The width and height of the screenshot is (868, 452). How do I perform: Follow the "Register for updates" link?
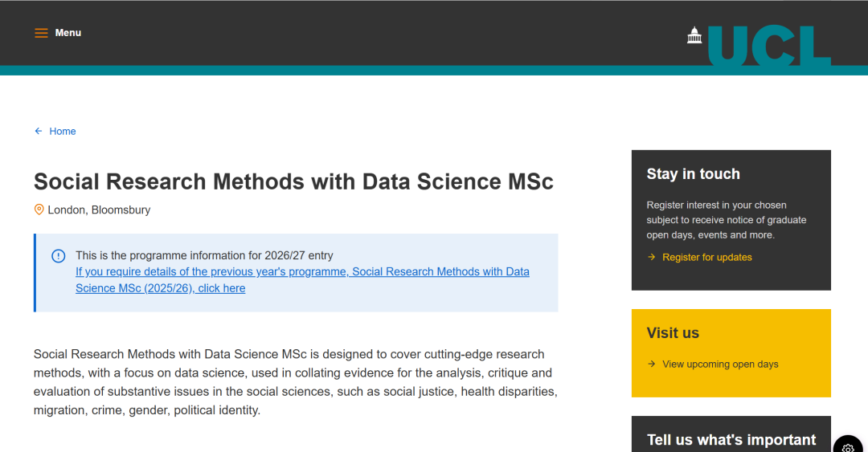(707, 257)
